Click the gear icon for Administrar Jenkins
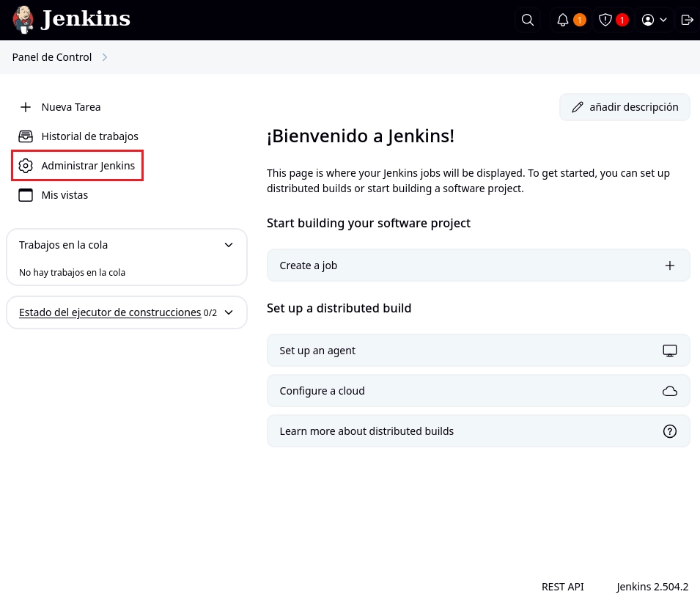This screenshot has height=597, width=700. [x=26, y=166]
